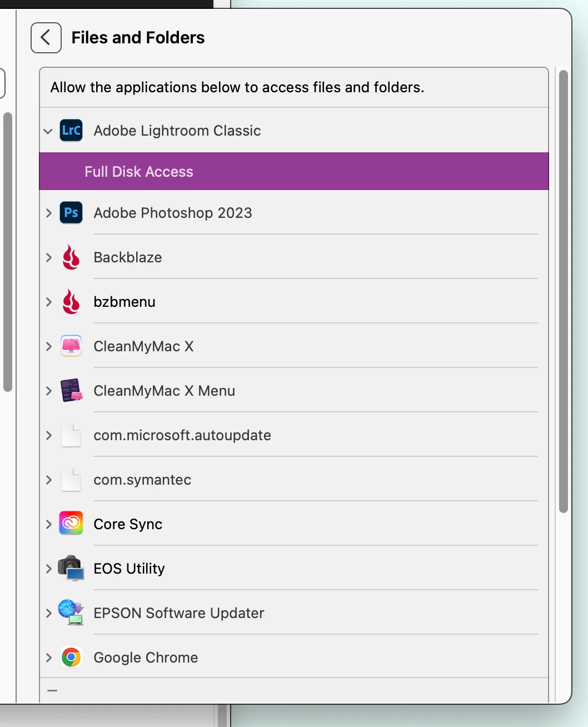Screen dimensions: 588x727
Task: Select the Google Chrome label
Action: [146, 658]
